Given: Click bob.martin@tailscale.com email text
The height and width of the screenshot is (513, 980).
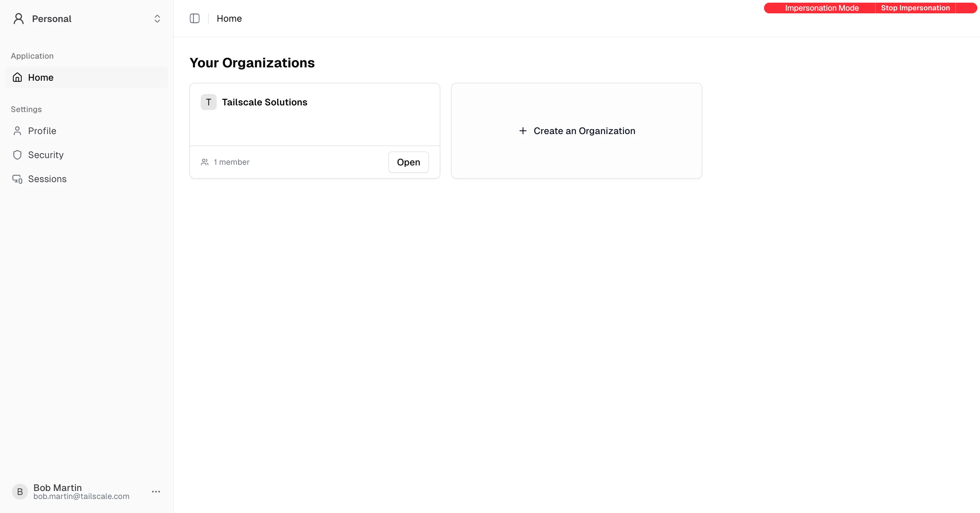Looking at the screenshot, I should [x=81, y=496].
